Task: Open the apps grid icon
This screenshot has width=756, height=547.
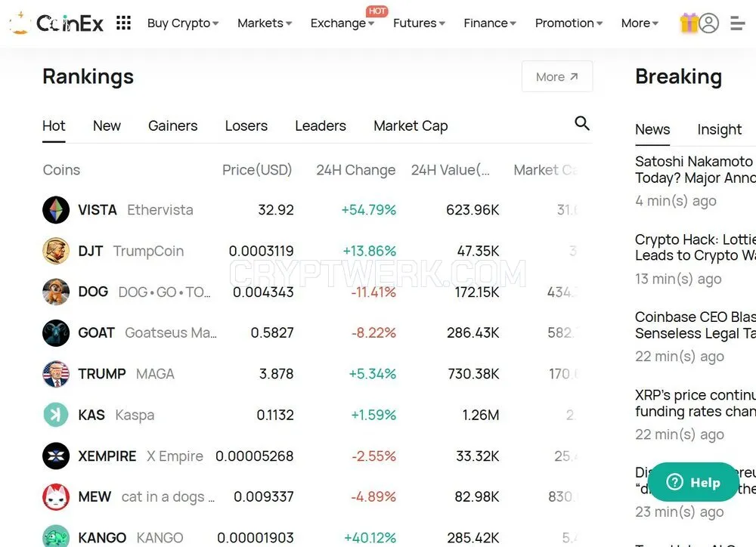Action: click(x=123, y=23)
